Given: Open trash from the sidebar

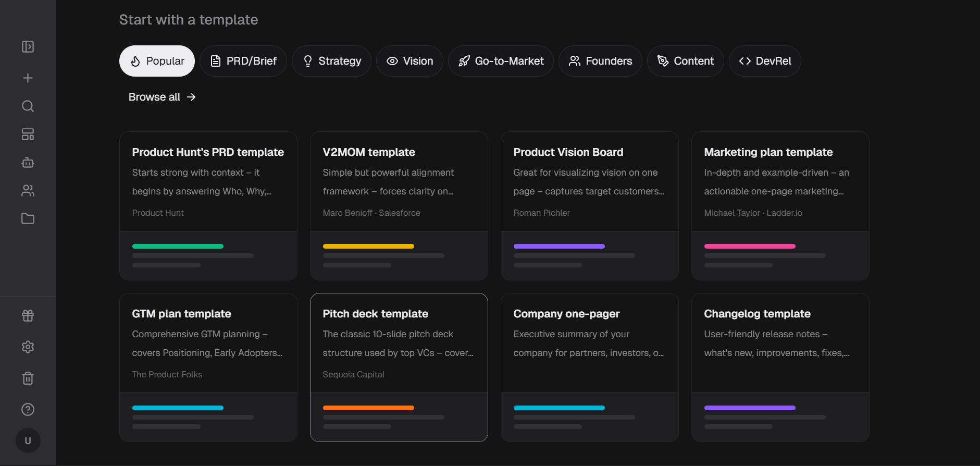Looking at the screenshot, I should tap(28, 378).
